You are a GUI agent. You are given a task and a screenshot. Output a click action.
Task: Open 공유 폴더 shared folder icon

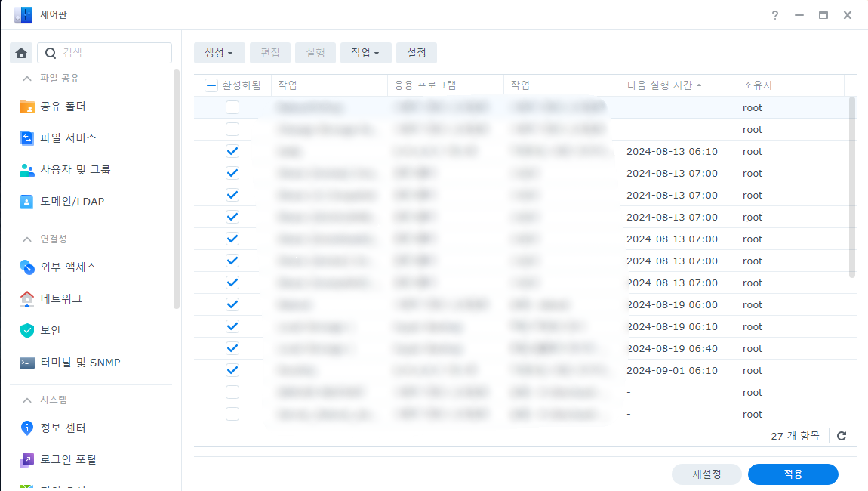[x=27, y=107]
